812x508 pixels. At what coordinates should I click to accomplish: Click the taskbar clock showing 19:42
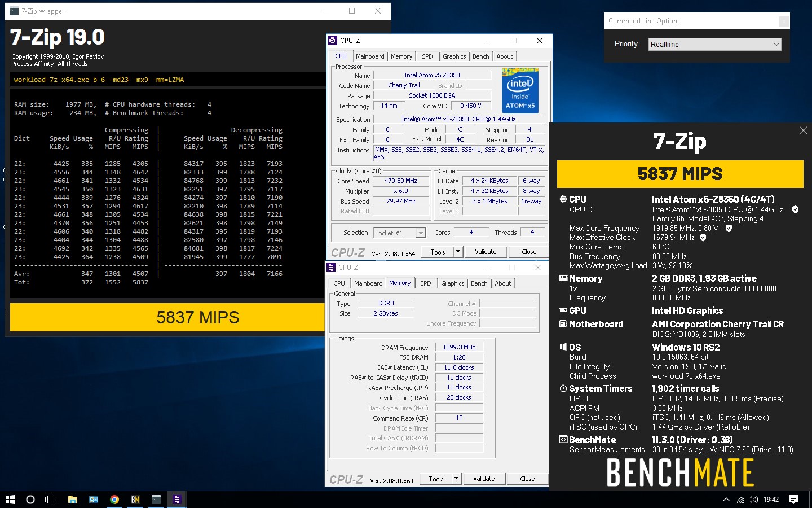pos(771,500)
